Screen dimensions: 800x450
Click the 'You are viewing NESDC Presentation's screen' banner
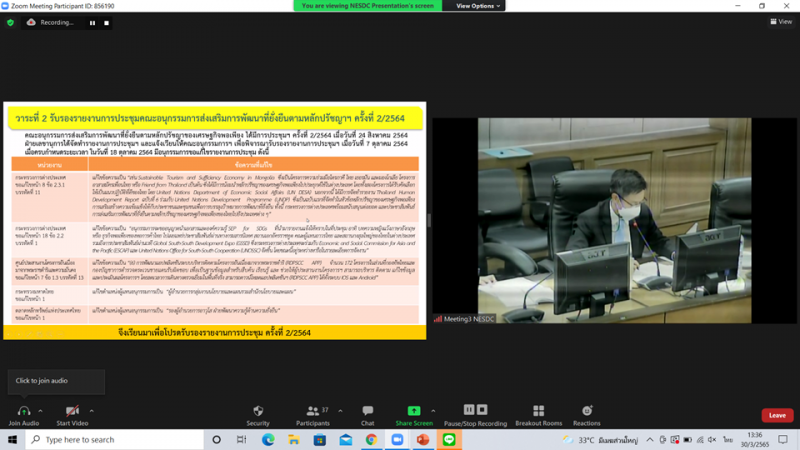click(367, 6)
